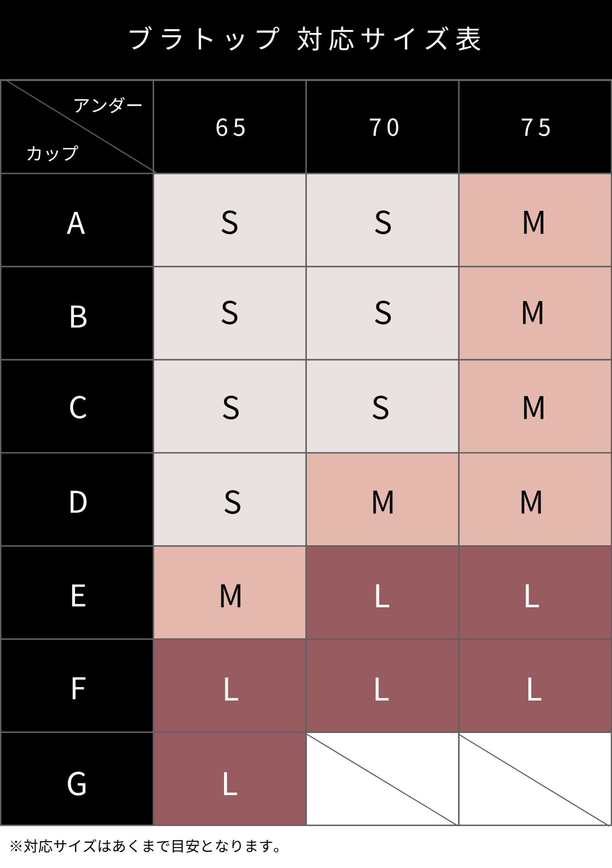Select the cup A row header

click(76, 223)
